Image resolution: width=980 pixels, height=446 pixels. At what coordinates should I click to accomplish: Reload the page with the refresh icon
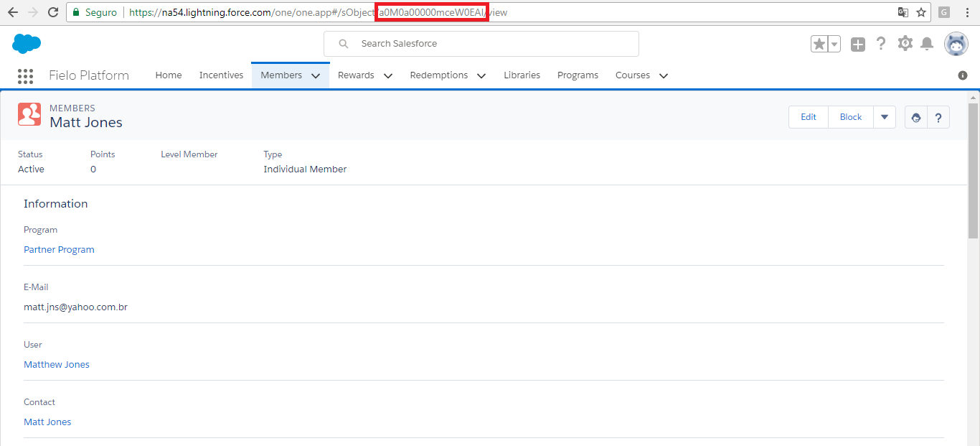(x=52, y=12)
